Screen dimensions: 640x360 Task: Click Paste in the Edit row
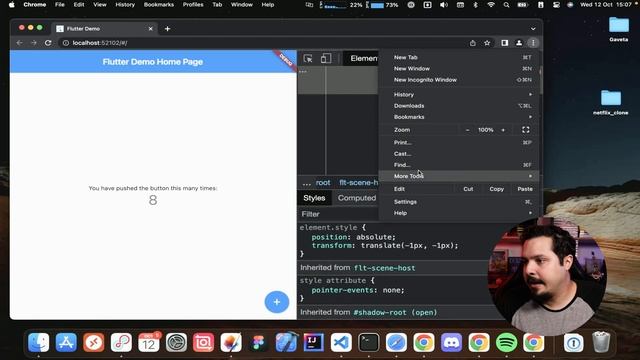point(525,189)
